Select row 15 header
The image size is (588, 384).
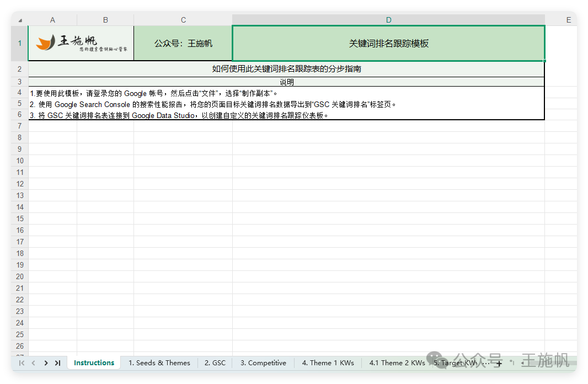pos(19,218)
